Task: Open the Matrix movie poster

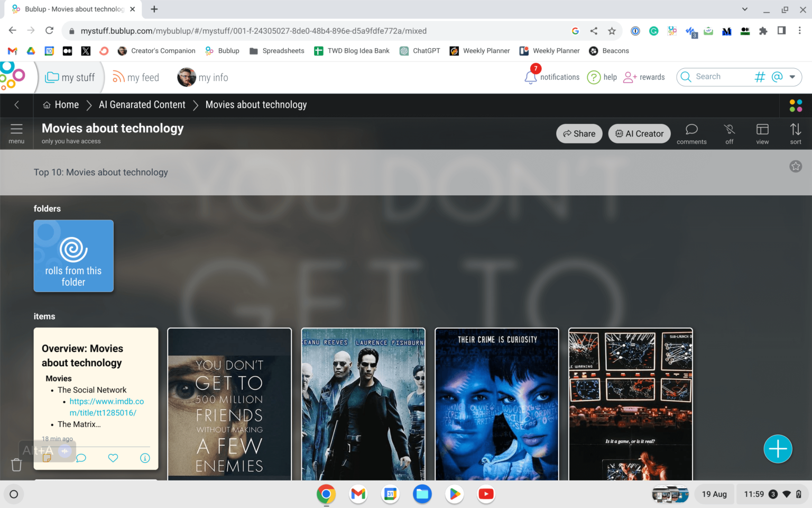Action: click(x=363, y=404)
